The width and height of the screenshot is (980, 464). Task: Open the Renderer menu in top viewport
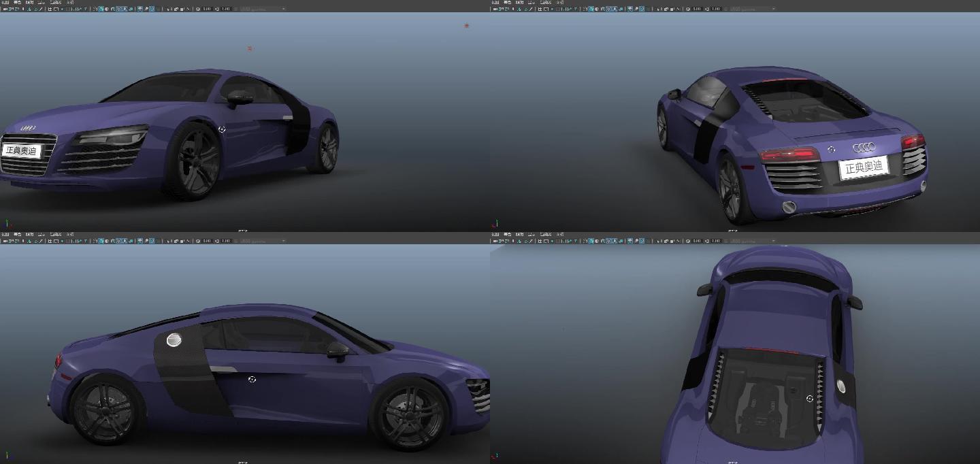545,235
